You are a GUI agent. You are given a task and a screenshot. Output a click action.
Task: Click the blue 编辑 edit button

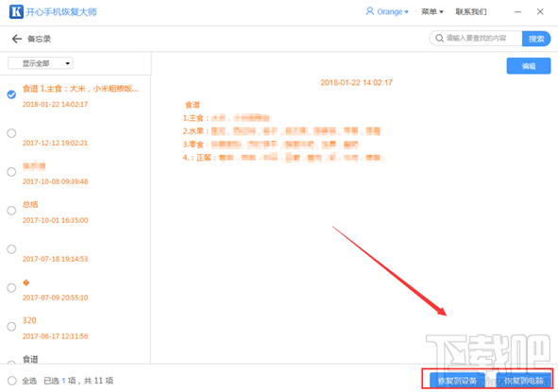coord(529,66)
